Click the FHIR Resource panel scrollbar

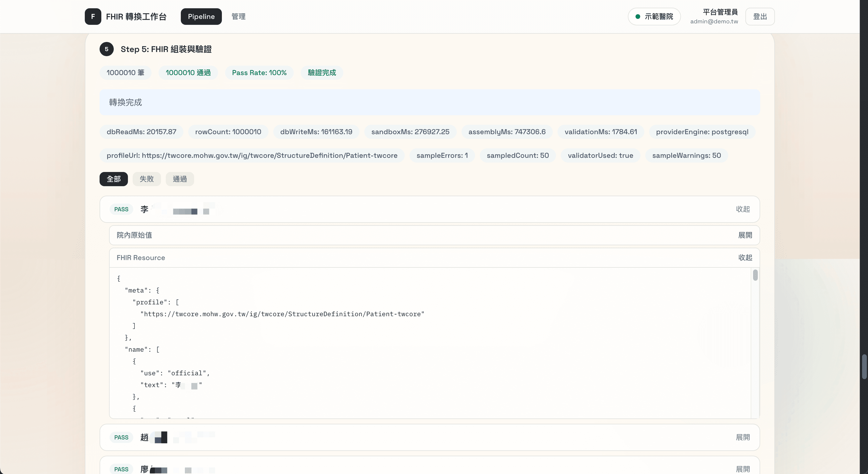click(755, 275)
